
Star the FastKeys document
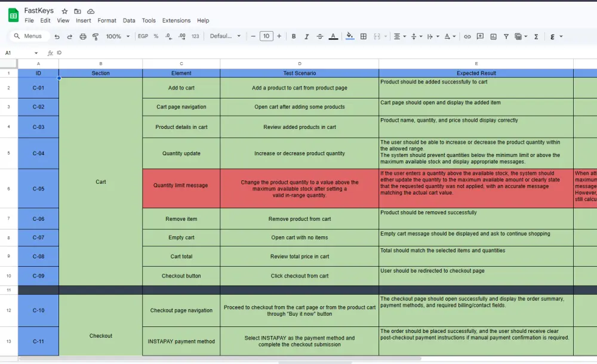pyautogui.click(x=64, y=11)
